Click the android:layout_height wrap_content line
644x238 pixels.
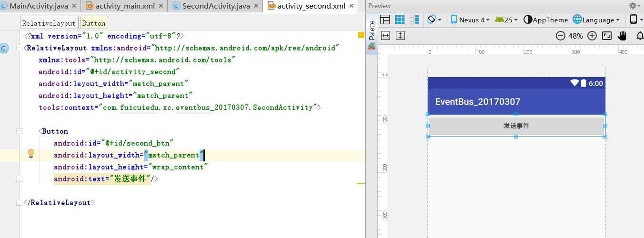click(x=131, y=167)
